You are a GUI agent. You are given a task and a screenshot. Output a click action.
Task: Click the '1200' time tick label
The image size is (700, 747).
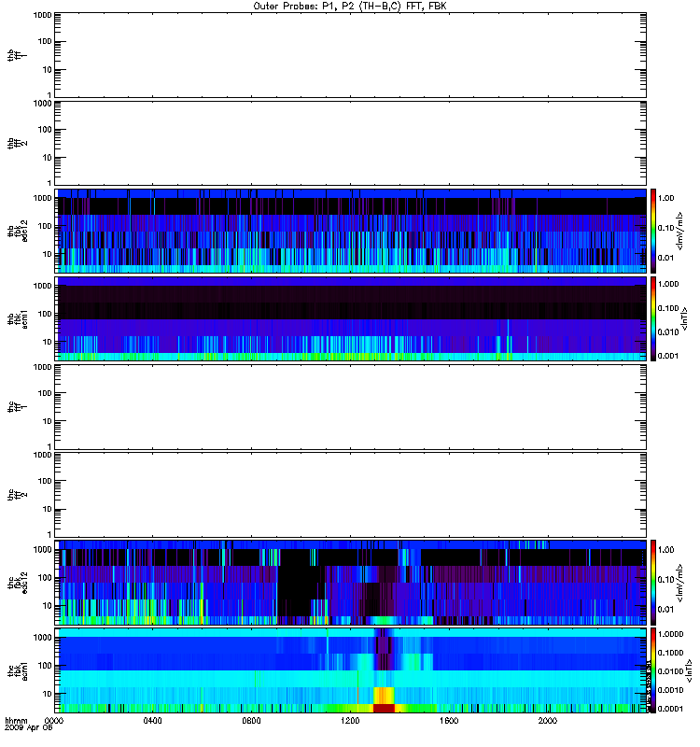pos(350,720)
